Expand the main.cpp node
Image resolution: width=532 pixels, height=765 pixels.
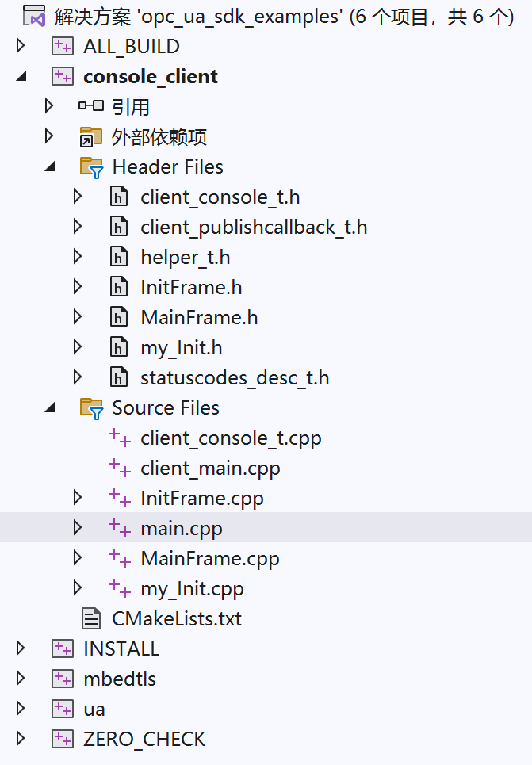(77, 527)
